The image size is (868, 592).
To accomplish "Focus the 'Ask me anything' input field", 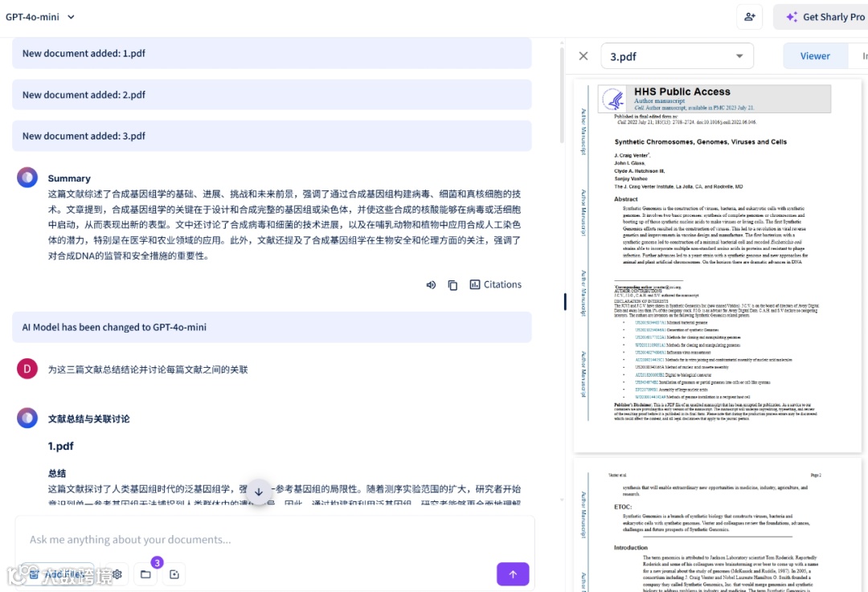I will pyautogui.click(x=275, y=540).
